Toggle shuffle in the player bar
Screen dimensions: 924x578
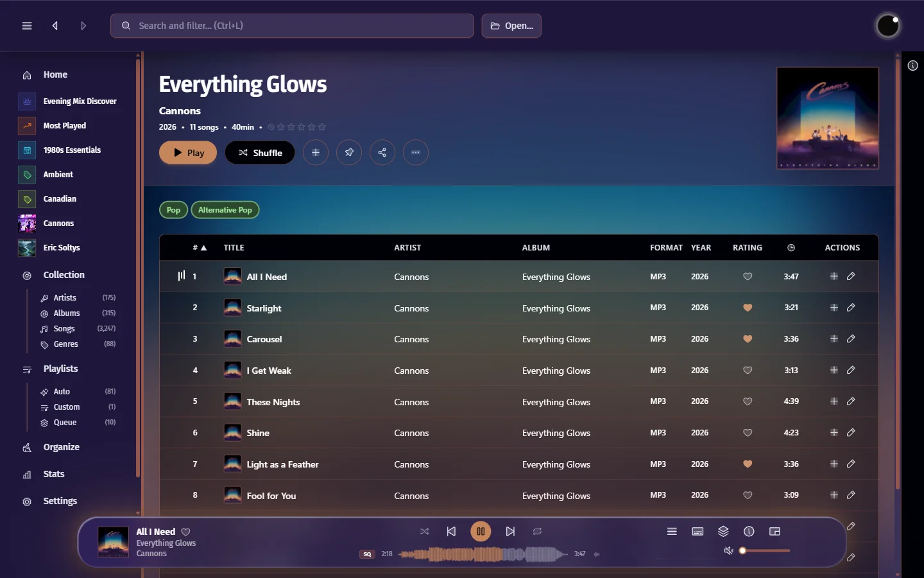(424, 532)
